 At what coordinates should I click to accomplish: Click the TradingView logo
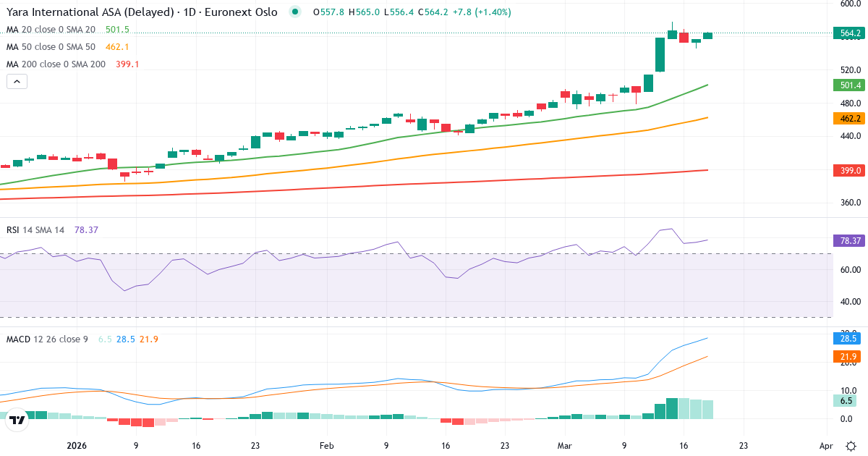click(x=17, y=419)
